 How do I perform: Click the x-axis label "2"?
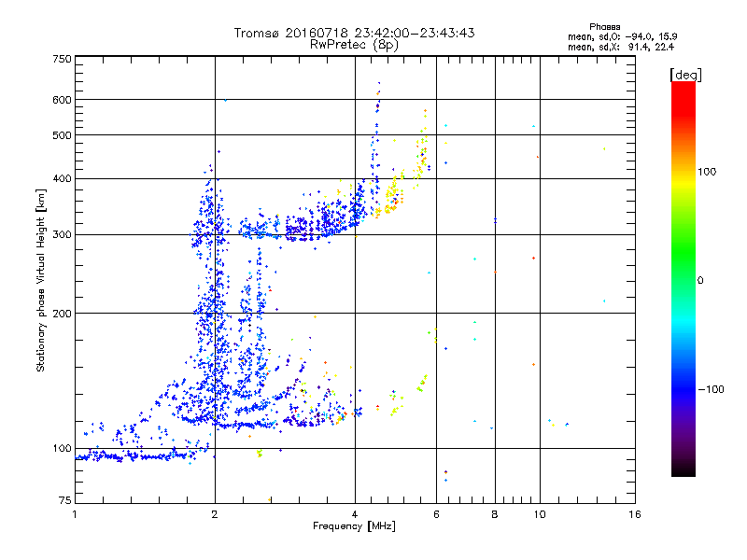coord(215,514)
